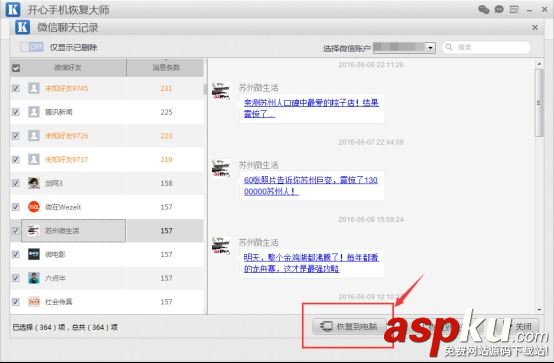
Task: Click avatar of 未知好友9745
Action: point(34,88)
